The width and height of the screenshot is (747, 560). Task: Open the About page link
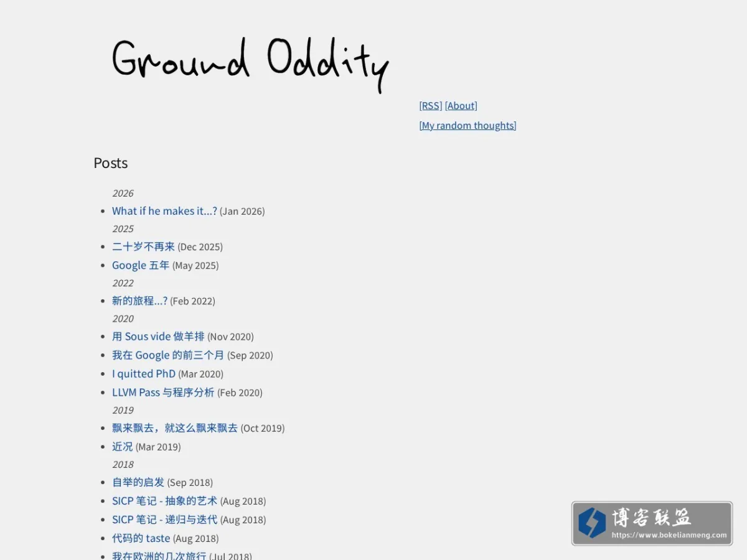point(461,106)
